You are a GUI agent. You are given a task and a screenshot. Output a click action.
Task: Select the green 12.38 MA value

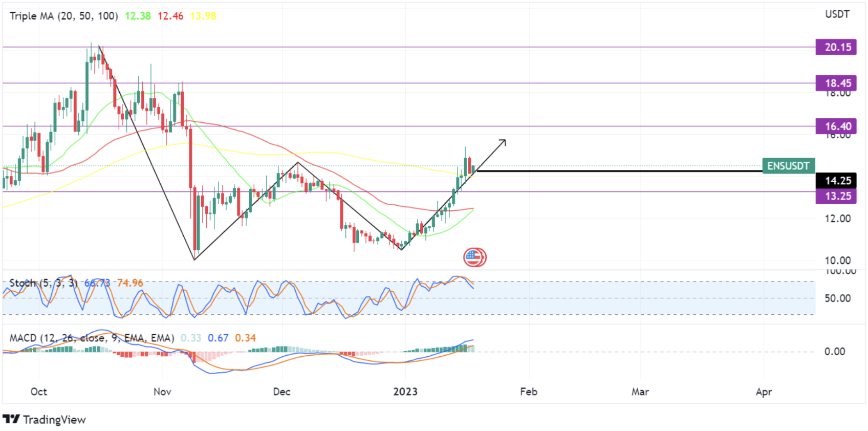tap(138, 16)
